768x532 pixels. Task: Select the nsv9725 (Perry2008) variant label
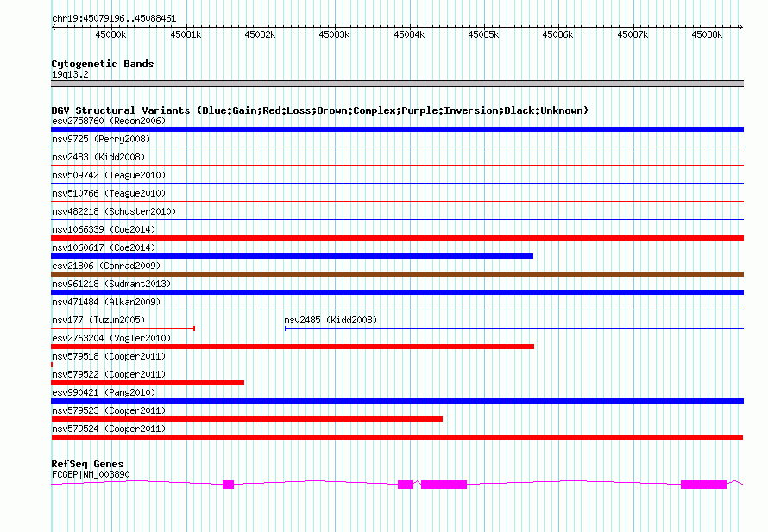pyautogui.click(x=101, y=139)
